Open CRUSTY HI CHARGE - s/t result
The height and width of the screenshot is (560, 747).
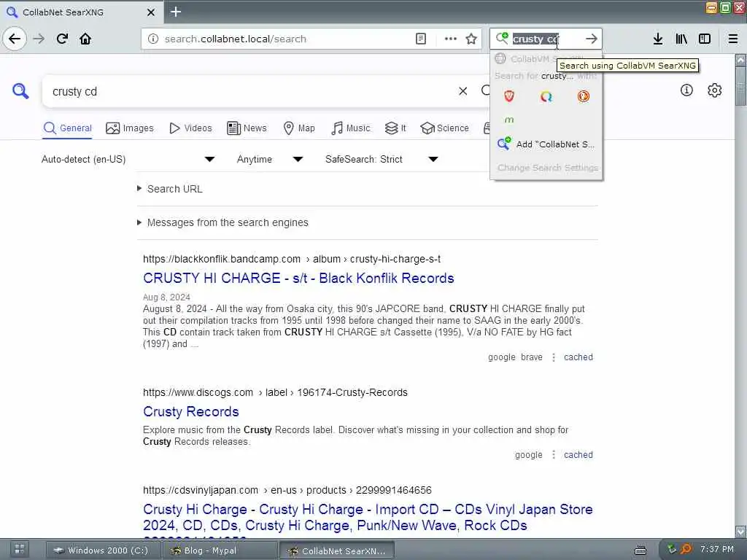tap(298, 278)
